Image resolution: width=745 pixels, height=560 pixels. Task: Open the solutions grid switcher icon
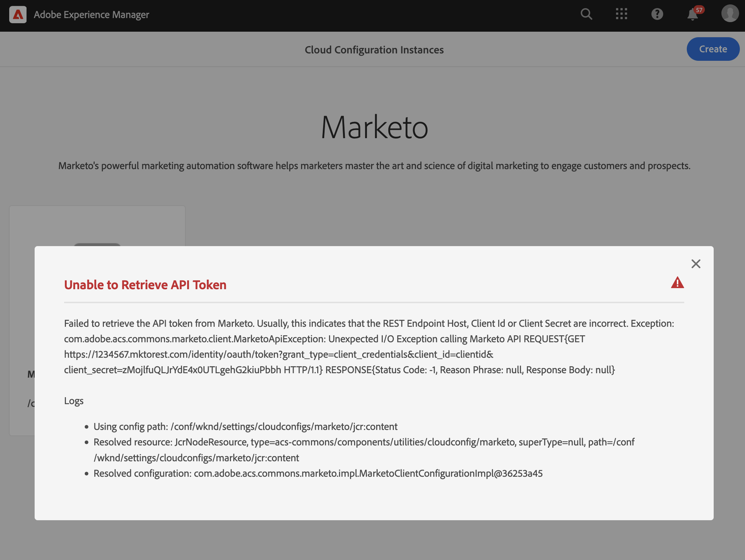(621, 14)
